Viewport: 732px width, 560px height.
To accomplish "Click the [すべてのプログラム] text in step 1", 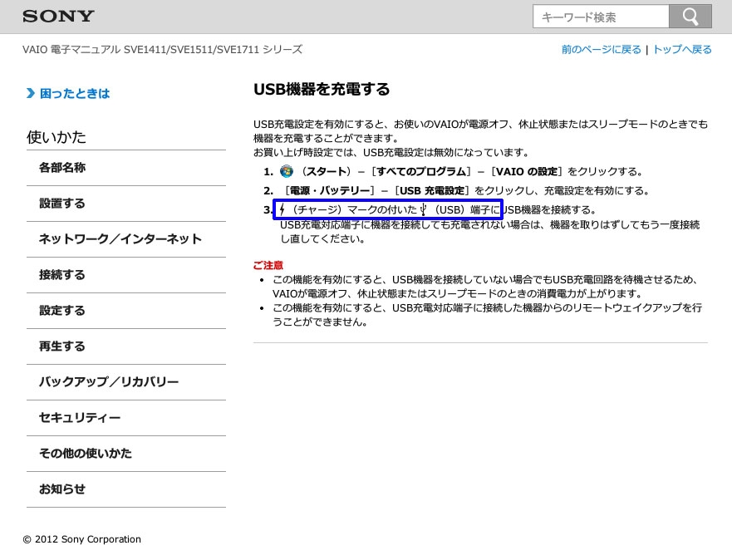I will point(420,172).
